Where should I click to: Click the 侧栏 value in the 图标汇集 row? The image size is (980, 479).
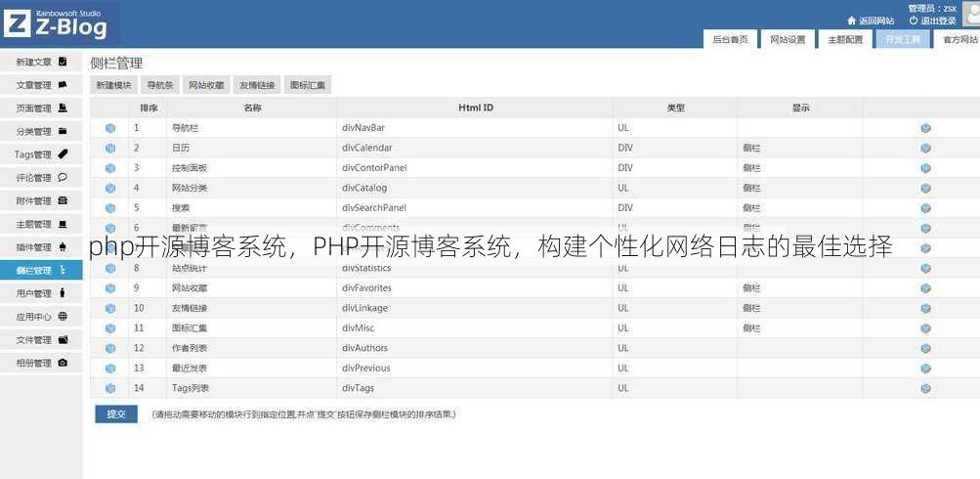(751, 328)
